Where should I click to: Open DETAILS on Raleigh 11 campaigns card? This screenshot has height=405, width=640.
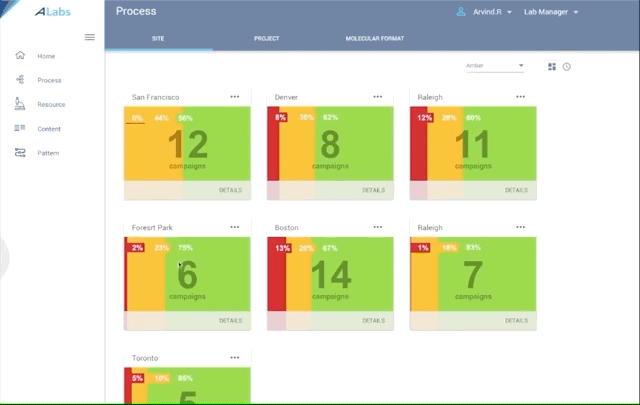pos(516,190)
